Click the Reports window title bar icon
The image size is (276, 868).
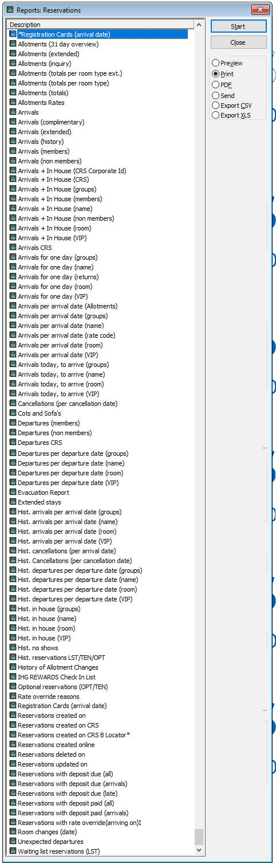click(x=10, y=10)
